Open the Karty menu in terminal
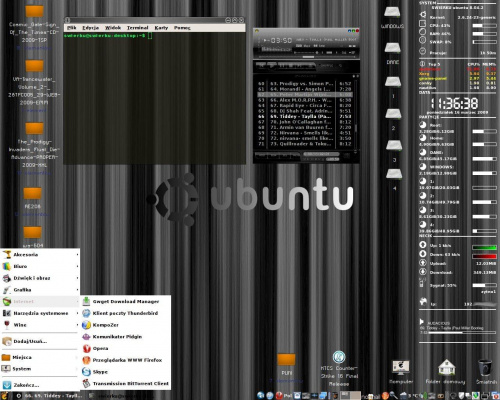Image resolution: width=500 pixels, height=400 pixels. click(x=161, y=28)
